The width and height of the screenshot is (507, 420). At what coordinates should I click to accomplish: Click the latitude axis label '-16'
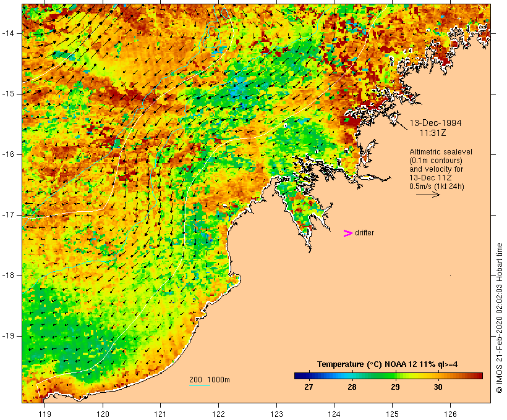(9, 154)
